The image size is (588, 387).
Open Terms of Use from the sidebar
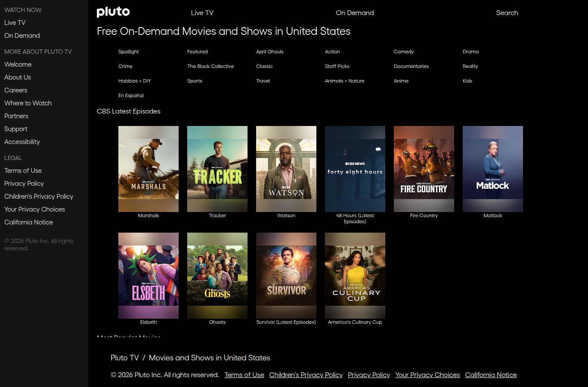[23, 171]
